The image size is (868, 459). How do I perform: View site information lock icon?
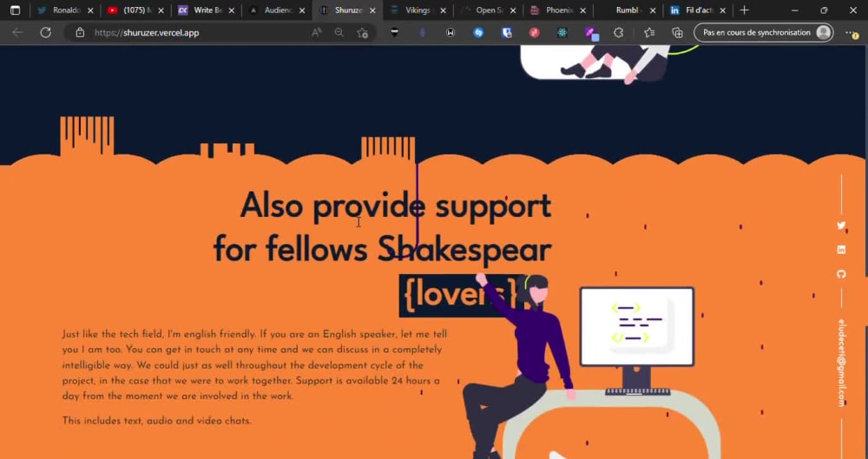point(80,33)
